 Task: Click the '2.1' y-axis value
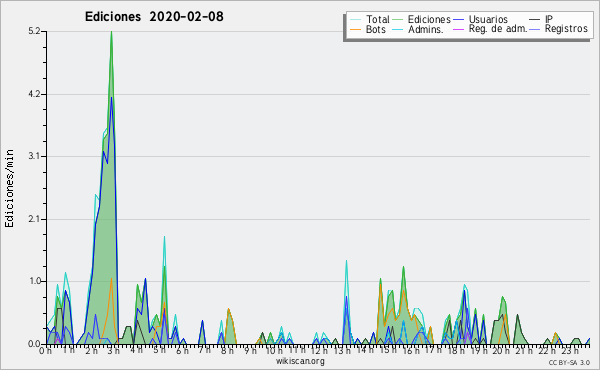pyautogui.click(x=34, y=219)
